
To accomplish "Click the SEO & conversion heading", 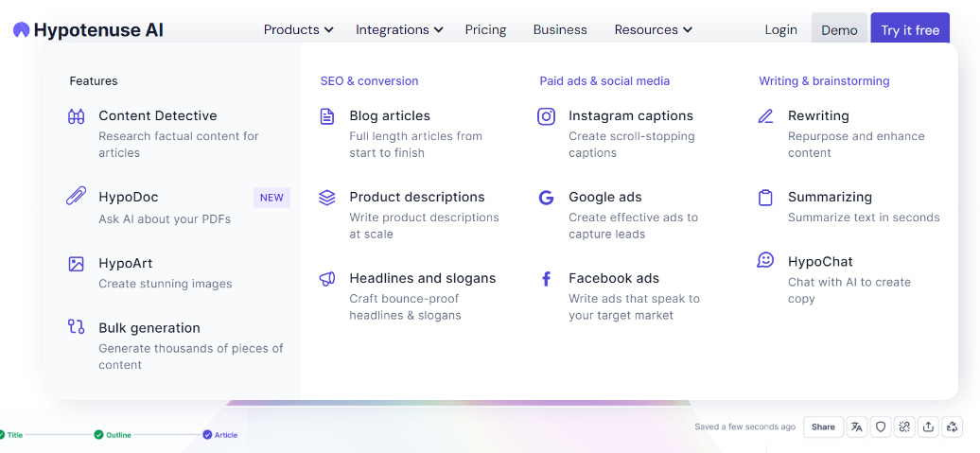I will pyautogui.click(x=369, y=80).
